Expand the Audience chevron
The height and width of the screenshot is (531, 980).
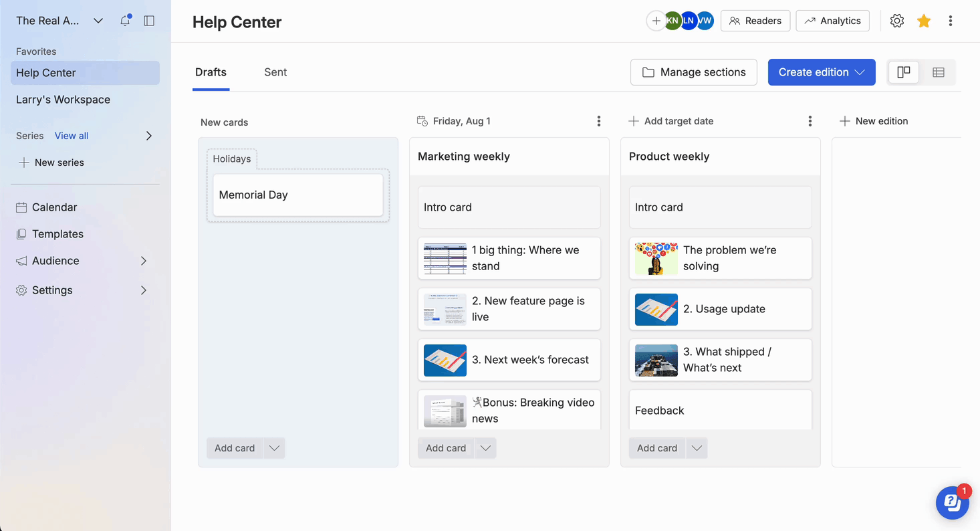point(144,261)
